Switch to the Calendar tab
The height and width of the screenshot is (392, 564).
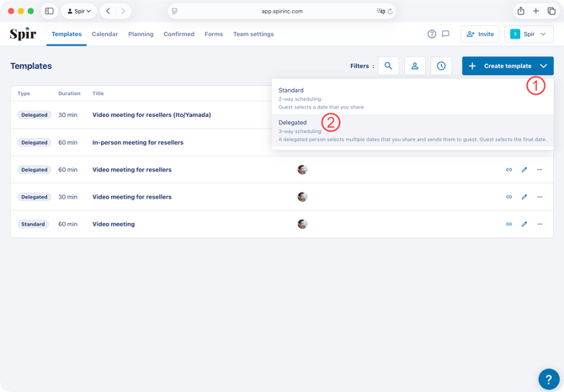(x=104, y=34)
